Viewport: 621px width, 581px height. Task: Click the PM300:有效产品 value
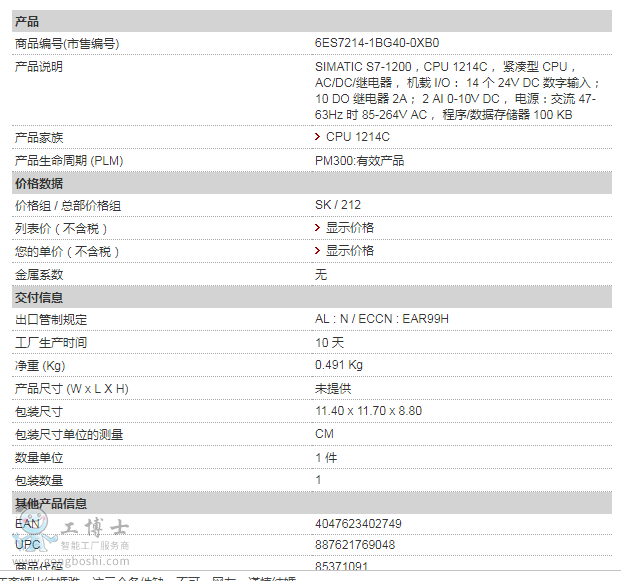click(360, 161)
